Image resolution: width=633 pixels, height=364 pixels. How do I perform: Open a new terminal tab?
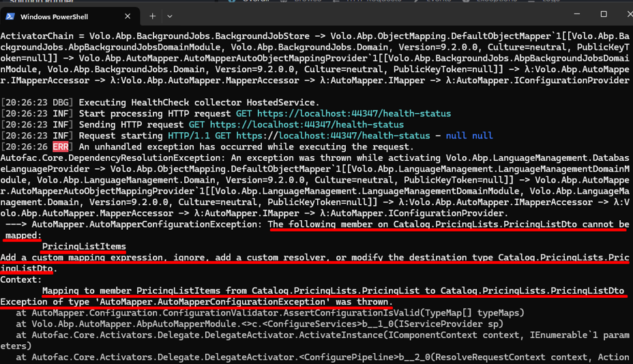click(152, 16)
